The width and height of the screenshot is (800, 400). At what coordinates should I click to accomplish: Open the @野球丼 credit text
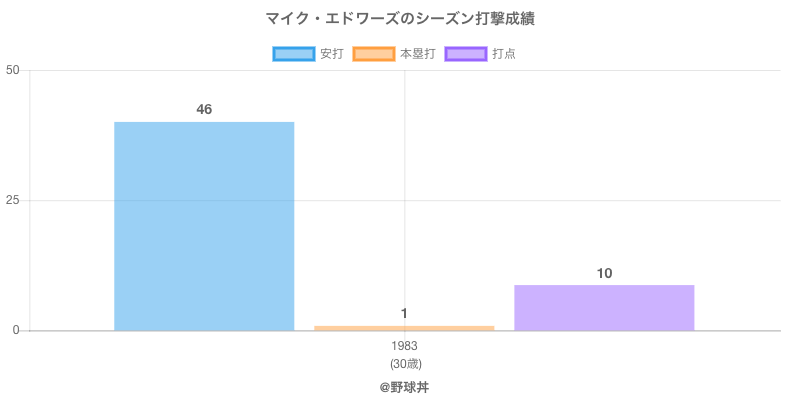pos(404,386)
